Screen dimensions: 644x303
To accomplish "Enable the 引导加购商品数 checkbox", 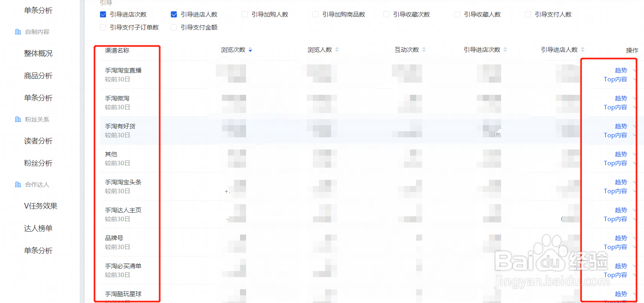I will pos(315,15).
